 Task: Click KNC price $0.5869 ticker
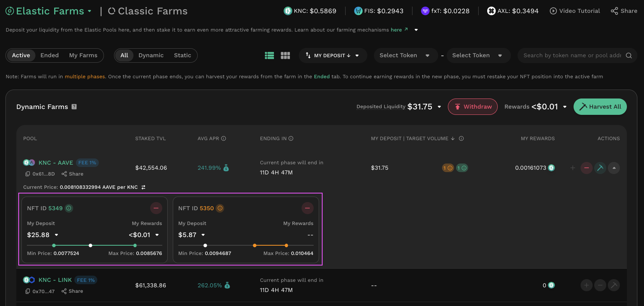click(310, 11)
